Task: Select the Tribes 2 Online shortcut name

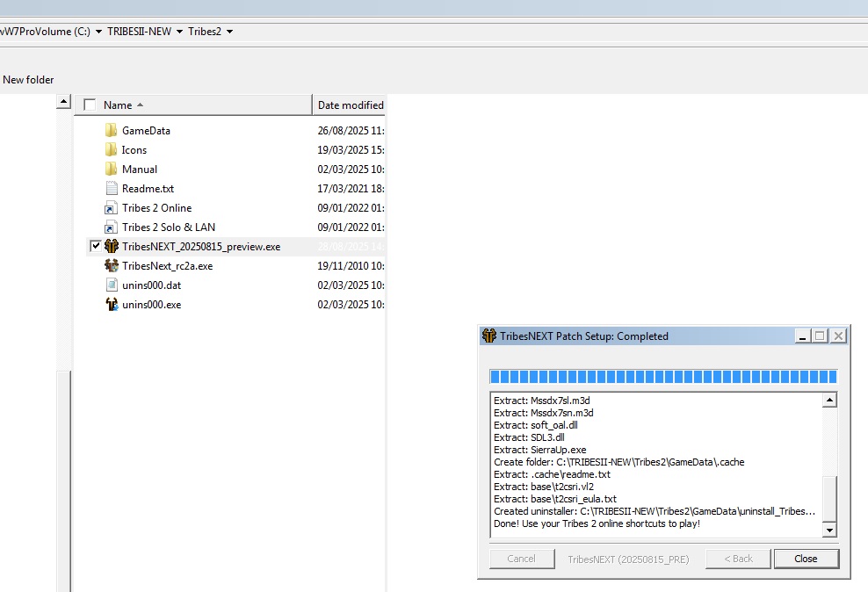Action: pyautogui.click(x=156, y=208)
